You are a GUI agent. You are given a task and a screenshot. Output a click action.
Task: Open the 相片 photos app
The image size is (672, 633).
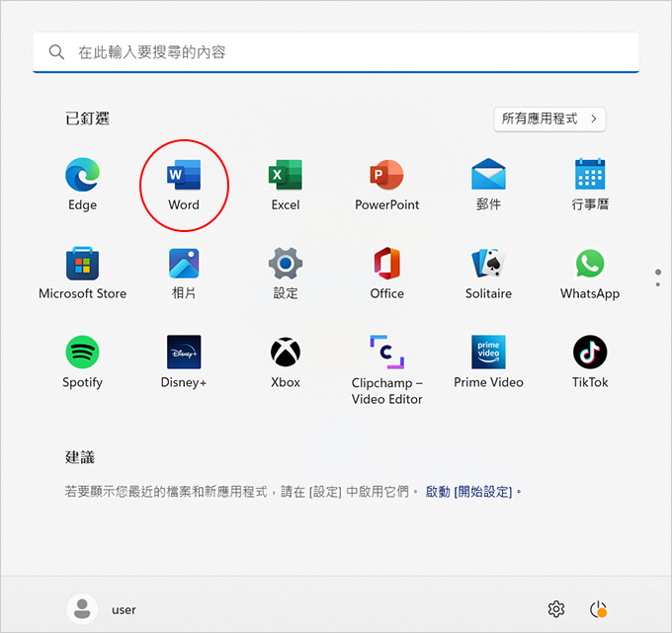tap(184, 274)
